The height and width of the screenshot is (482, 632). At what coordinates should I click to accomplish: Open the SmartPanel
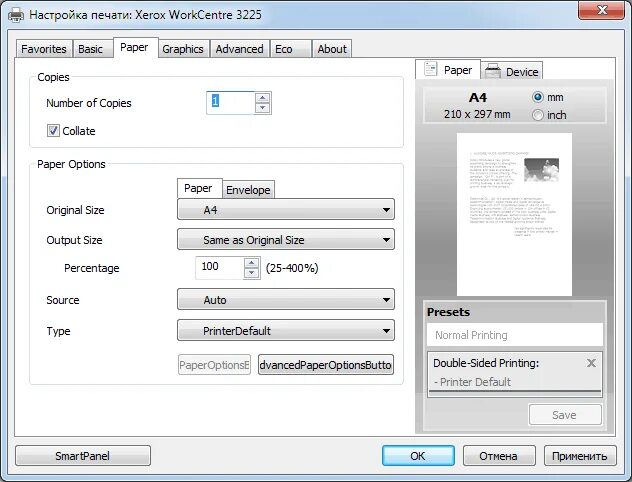point(83,456)
